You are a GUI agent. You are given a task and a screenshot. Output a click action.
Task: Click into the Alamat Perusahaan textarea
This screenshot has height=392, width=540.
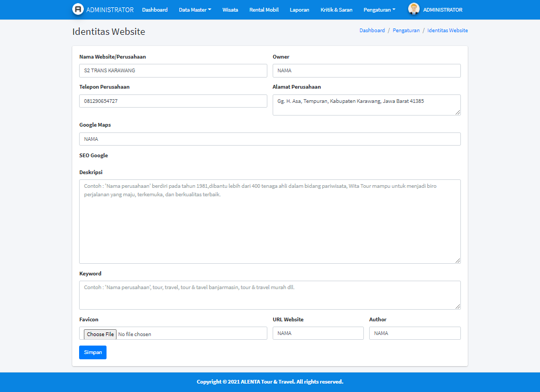(367, 104)
